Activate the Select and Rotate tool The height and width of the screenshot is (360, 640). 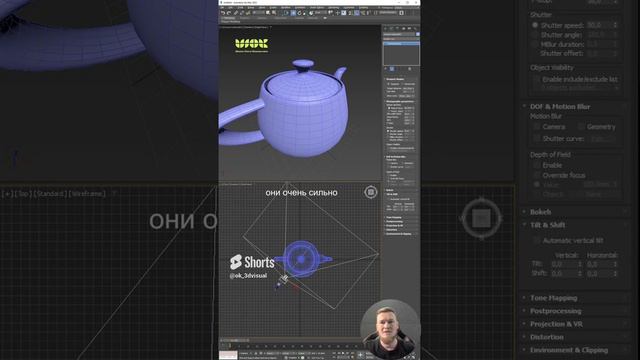click(x=300, y=13)
